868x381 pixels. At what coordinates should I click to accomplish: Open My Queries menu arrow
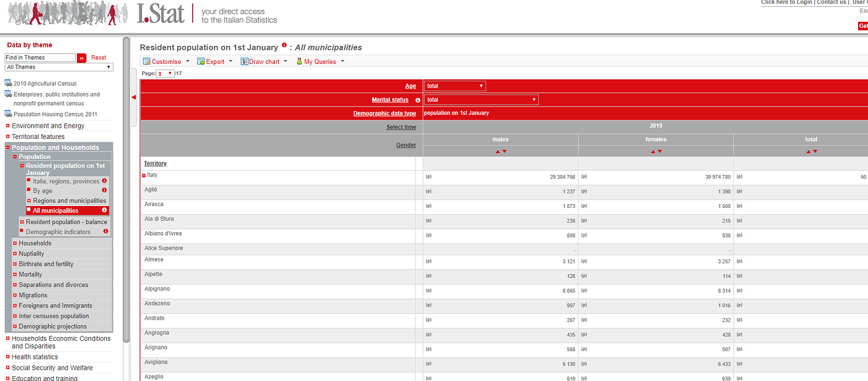click(x=342, y=61)
